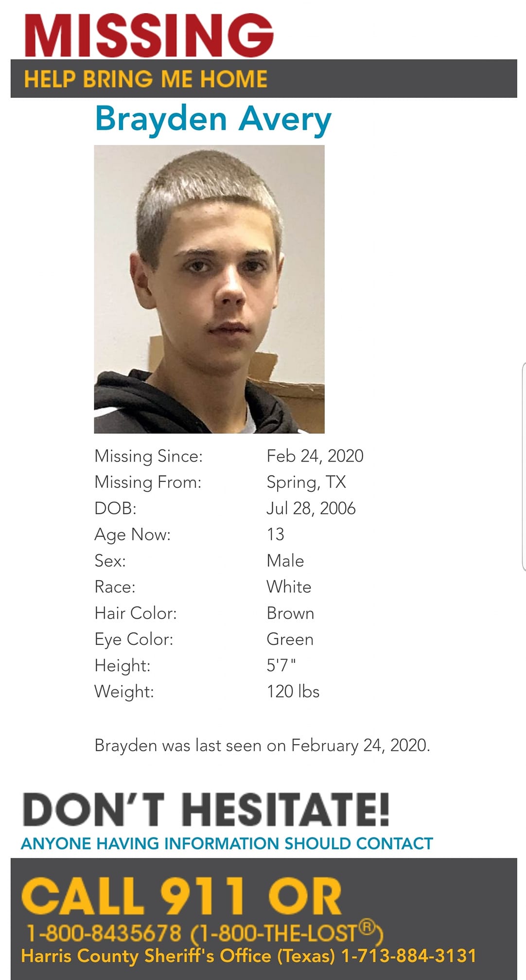Open the missing child photo

coord(209,289)
